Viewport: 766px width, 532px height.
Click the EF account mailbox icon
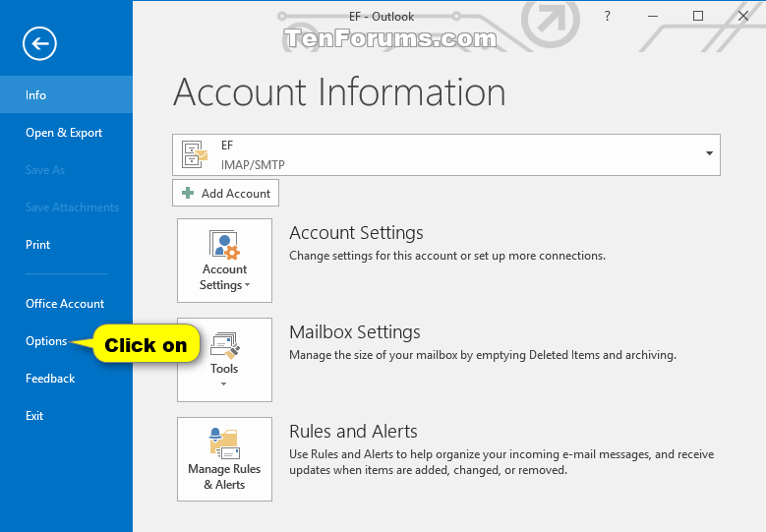coord(195,154)
